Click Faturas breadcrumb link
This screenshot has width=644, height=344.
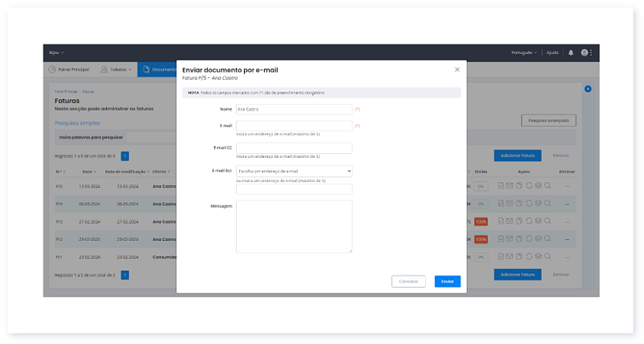(x=88, y=92)
